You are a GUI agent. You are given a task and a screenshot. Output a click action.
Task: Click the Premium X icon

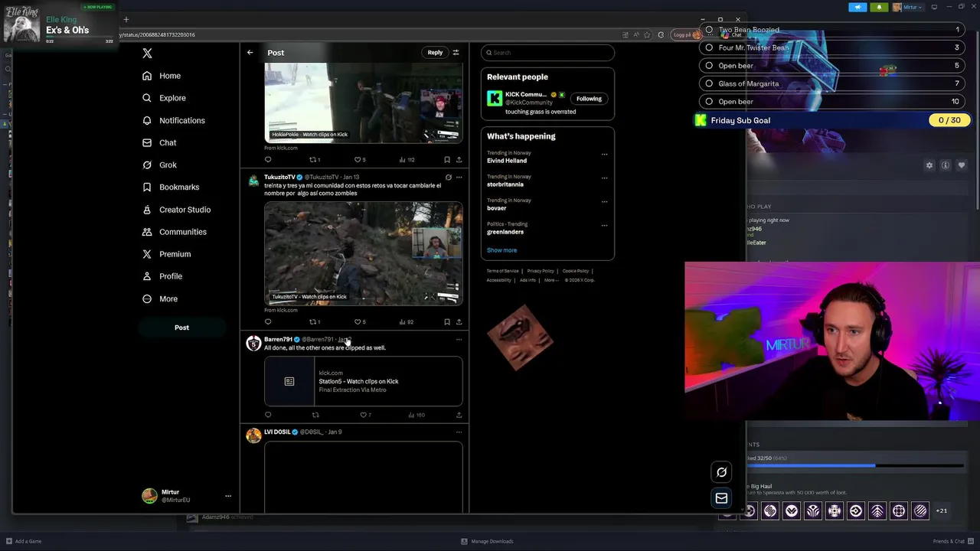pyautogui.click(x=147, y=253)
